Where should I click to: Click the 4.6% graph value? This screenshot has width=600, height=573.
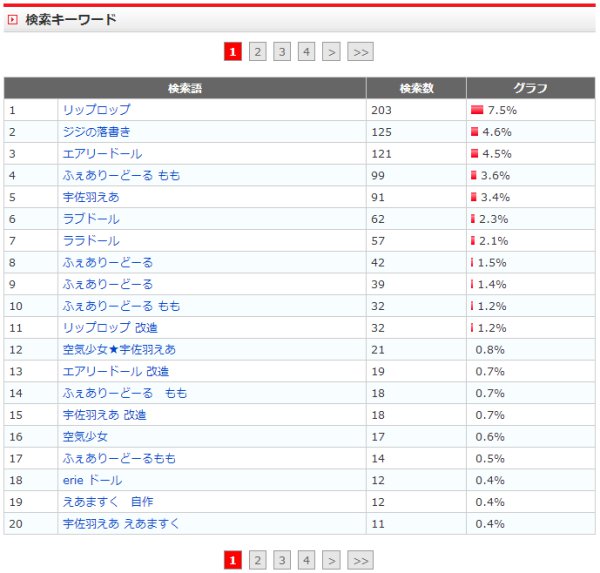point(497,132)
